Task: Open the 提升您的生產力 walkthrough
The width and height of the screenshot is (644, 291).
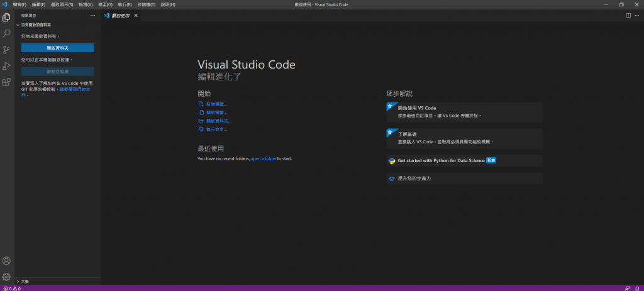Action: pyautogui.click(x=465, y=179)
